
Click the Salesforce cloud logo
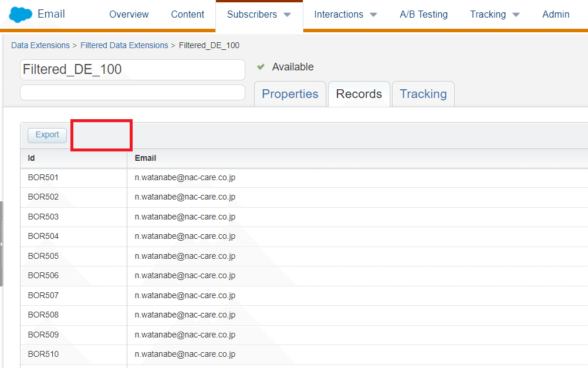pyautogui.click(x=21, y=15)
